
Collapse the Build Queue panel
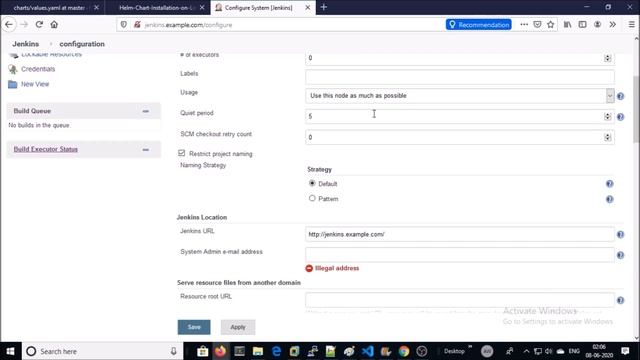(x=146, y=111)
